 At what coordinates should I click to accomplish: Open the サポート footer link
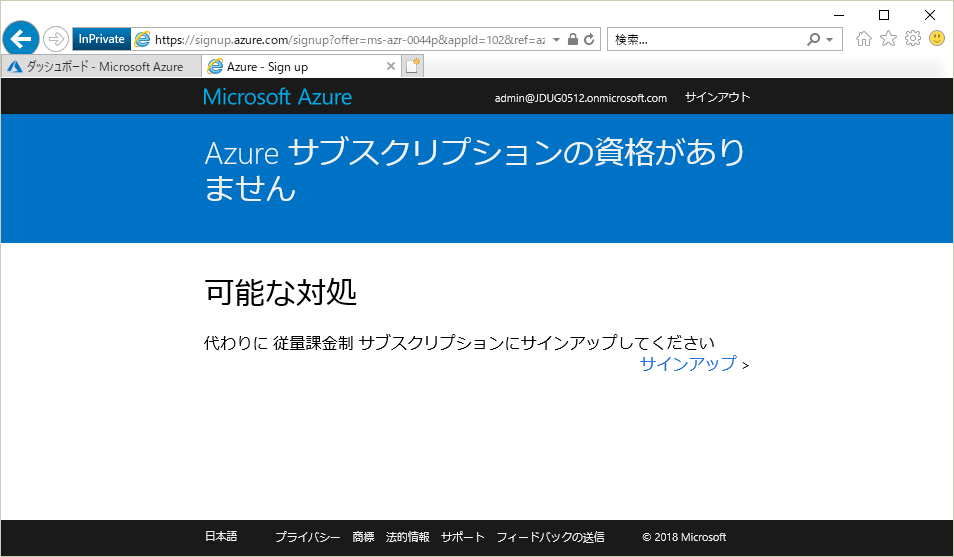point(462,537)
